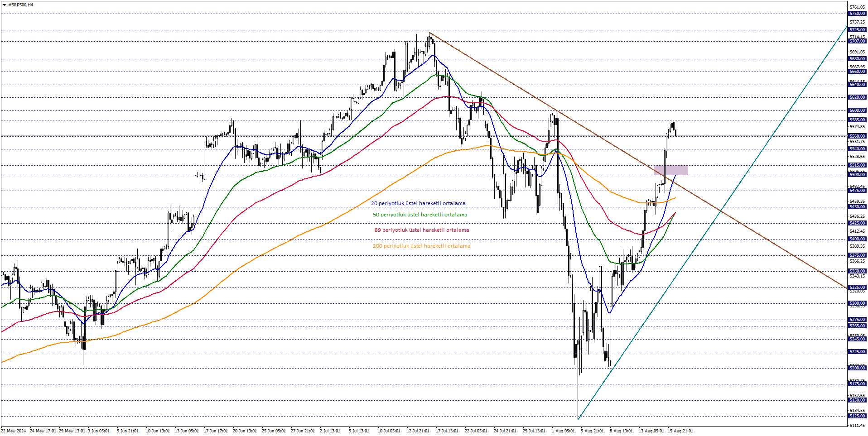This screenshot has height=436, width=868.
Task: Click the 5225.00 price level label
Action: point(857,352)
